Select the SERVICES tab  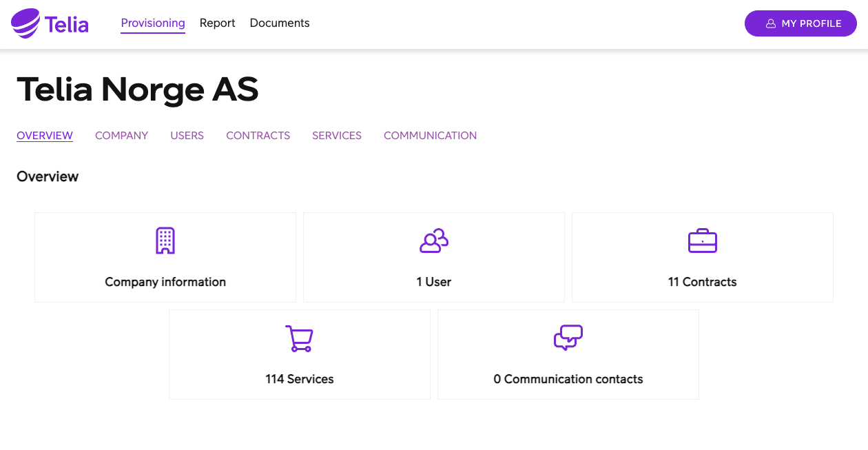(x=336, y=135)
